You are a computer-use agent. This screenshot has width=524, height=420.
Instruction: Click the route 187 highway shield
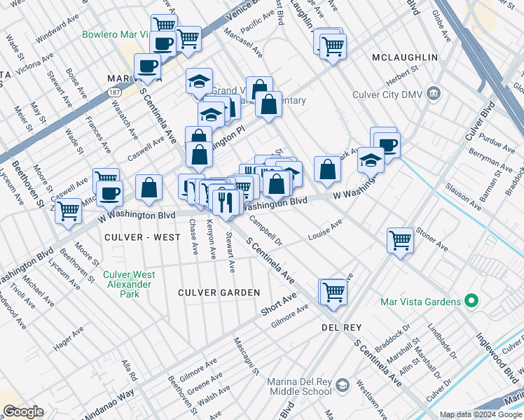(114, 92)
